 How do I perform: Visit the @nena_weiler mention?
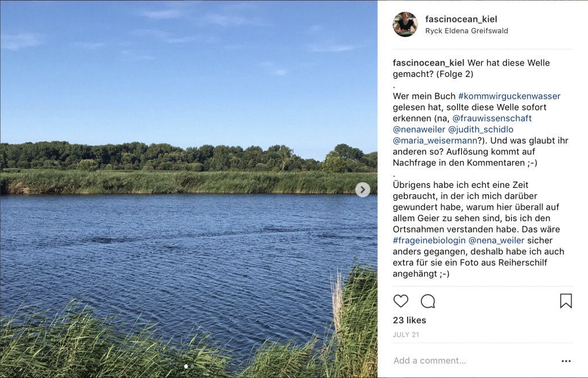pyautogui.click(x=497, y=240)
